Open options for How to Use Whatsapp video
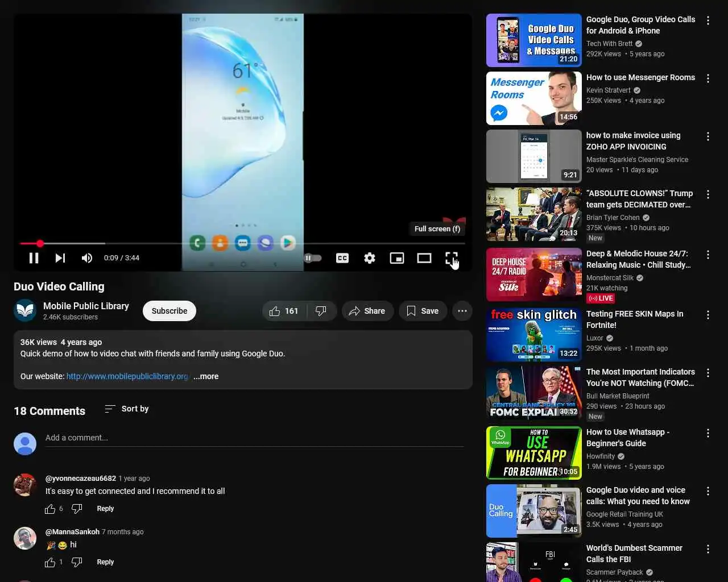This screenshot has width=728, height=582. 708,433
